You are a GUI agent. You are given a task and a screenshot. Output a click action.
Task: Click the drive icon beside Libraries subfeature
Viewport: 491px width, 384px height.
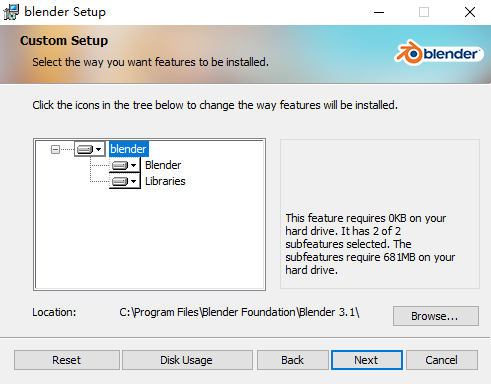coord(120,181)
